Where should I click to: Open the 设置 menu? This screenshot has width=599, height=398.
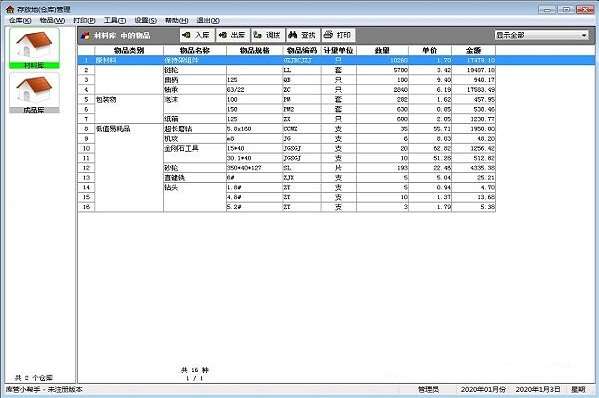145,20
